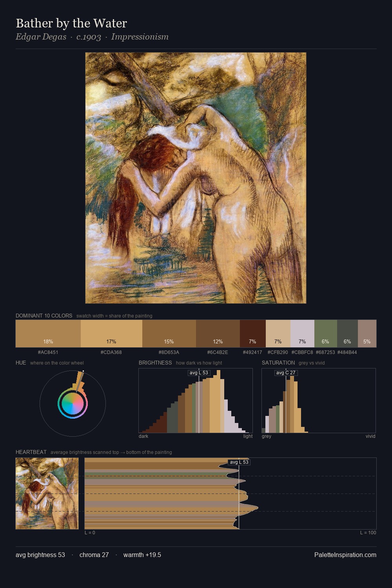The image size is (392, 588).
Task: Click the saturation histogram chart
Action: pos(319,401)
